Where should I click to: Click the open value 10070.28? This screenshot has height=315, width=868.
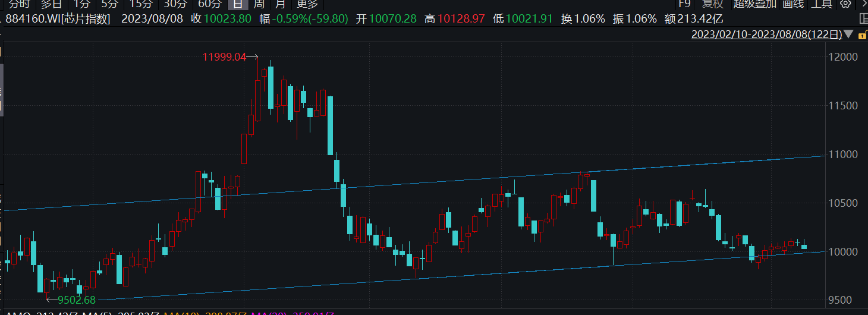pyautogui.click(x=393, y=18)
